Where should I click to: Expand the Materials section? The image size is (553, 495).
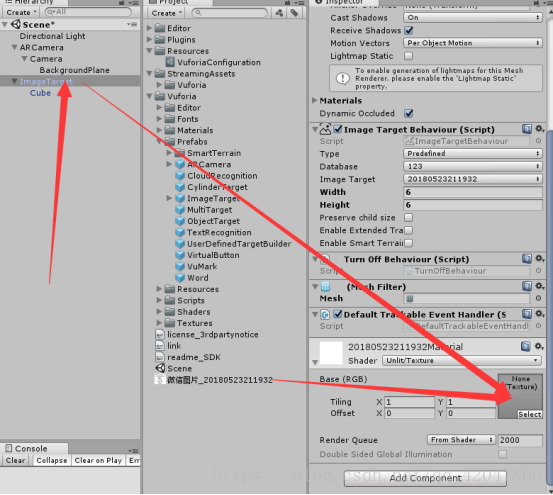pos(314,100)
